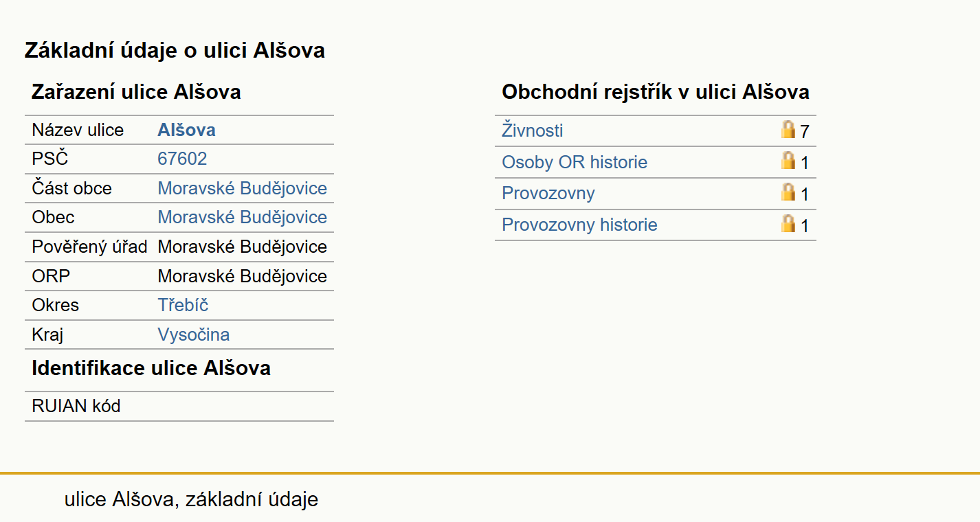
Task: Open the Provozovny link
Action: pyautogui.click(x=548, y=193)
